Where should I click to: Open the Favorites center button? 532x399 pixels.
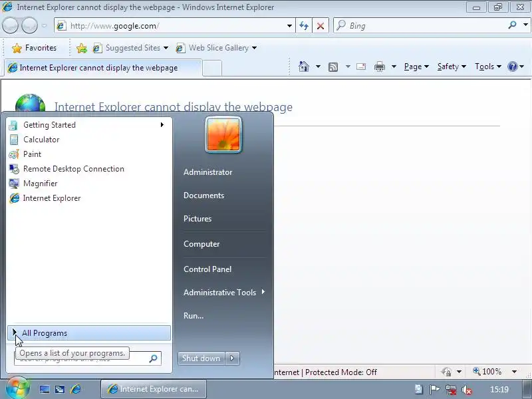[35, 48]
